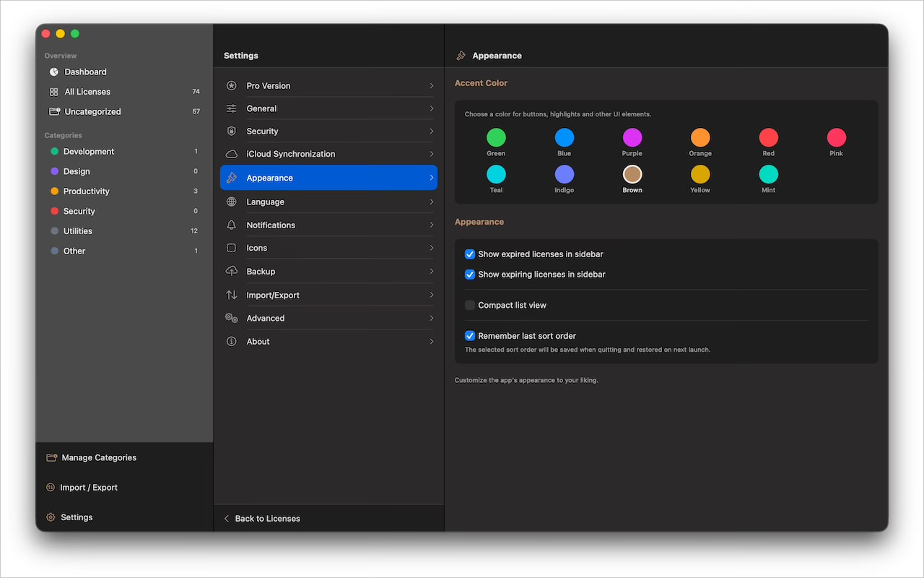This screenshot has width=924, height=578.
Task: Click the General sliders icon
Action: click(x=231, y=108)
